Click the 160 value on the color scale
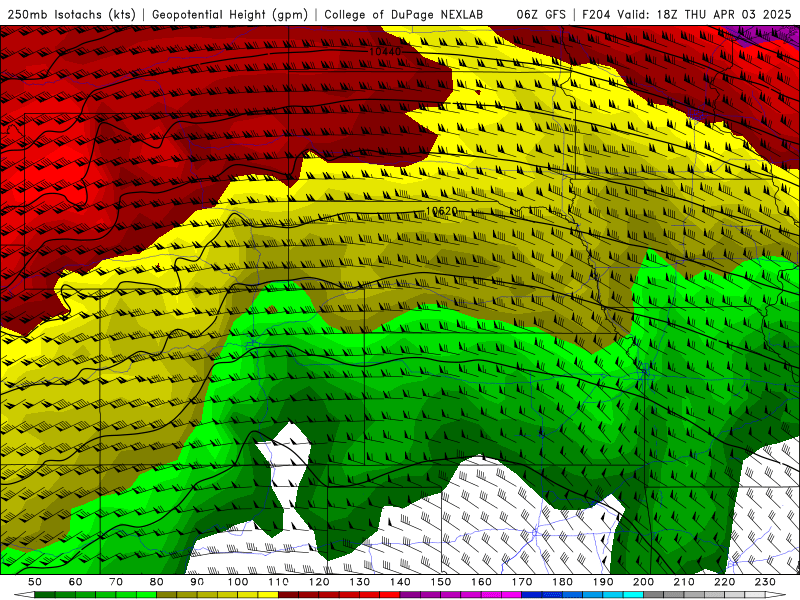 pos(481,582)
